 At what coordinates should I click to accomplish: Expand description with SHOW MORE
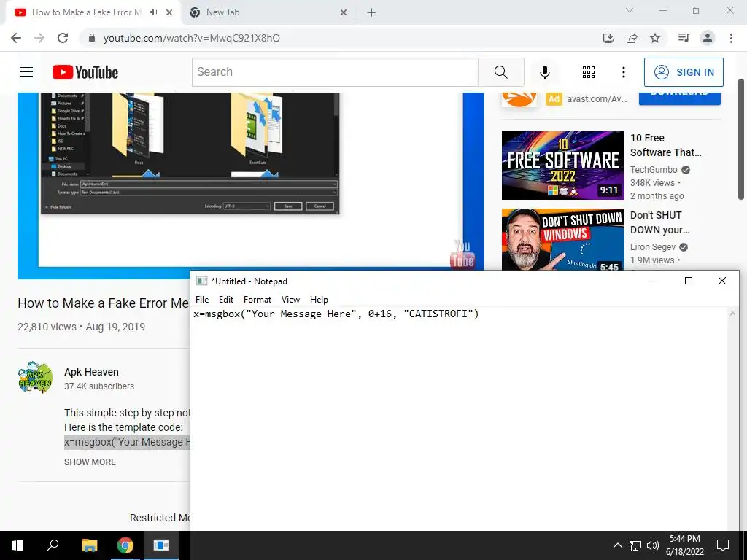click(x=90, y=462)
